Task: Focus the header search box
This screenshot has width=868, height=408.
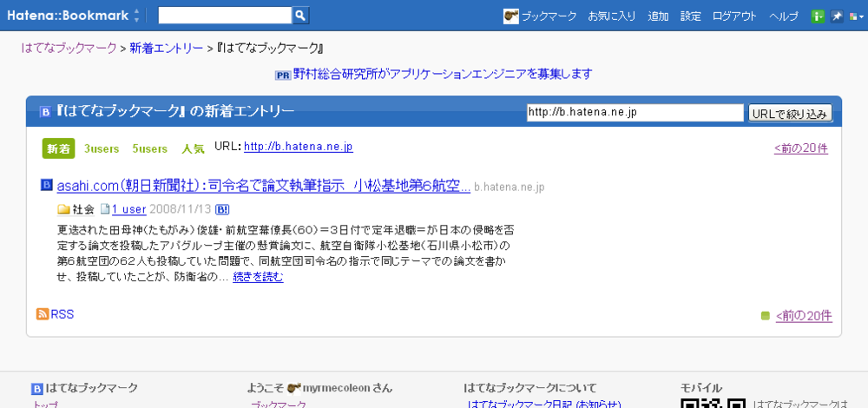Action: click(225, 16)
